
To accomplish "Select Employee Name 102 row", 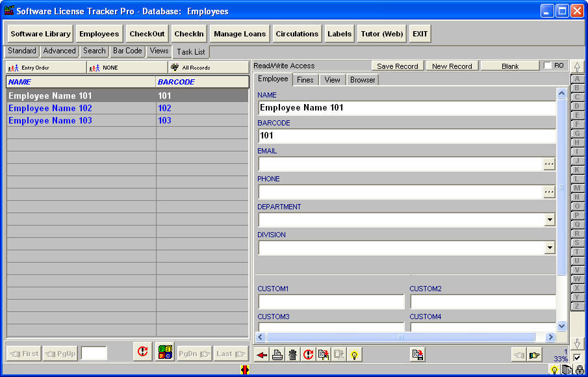I will (x=127, y=109).
